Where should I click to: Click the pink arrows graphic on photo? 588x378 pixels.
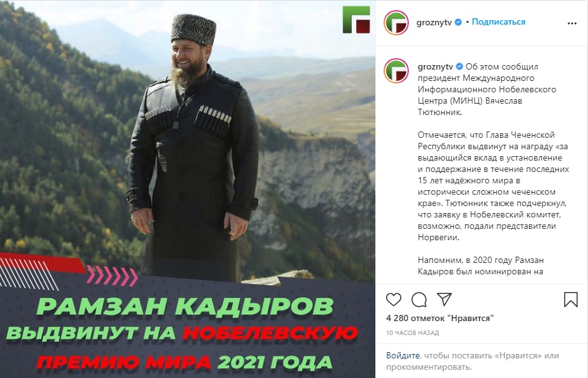pos(112,276)
